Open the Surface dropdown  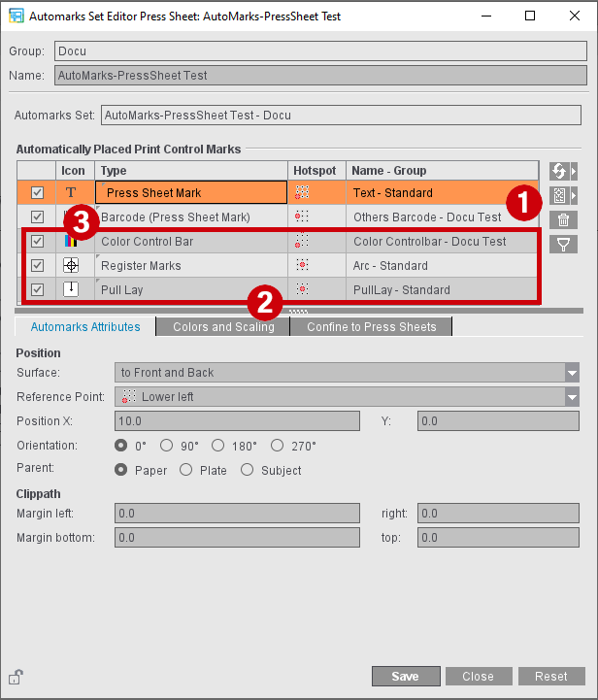pyautogui.click(x=570, y=373)
